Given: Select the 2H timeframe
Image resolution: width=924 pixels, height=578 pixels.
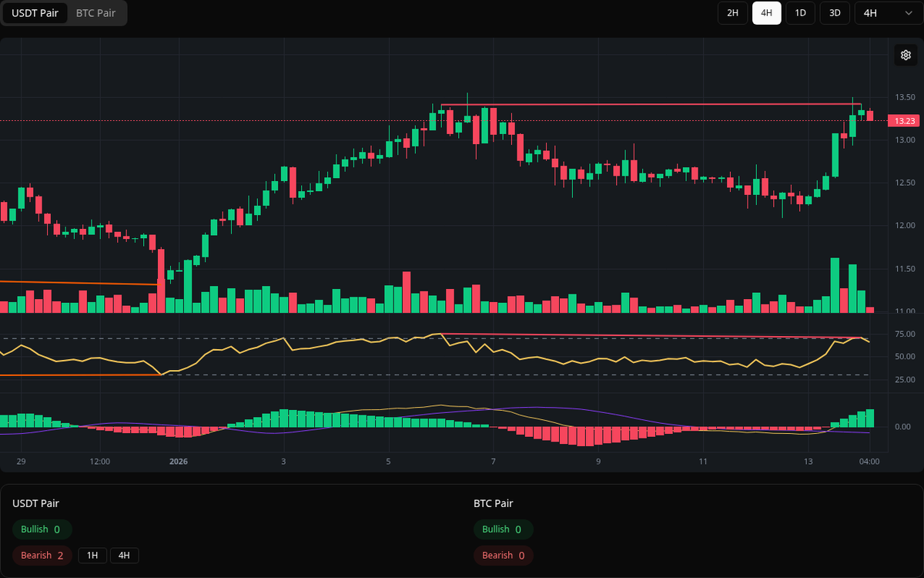Looking at the screenshot, I should coord(732,13).
